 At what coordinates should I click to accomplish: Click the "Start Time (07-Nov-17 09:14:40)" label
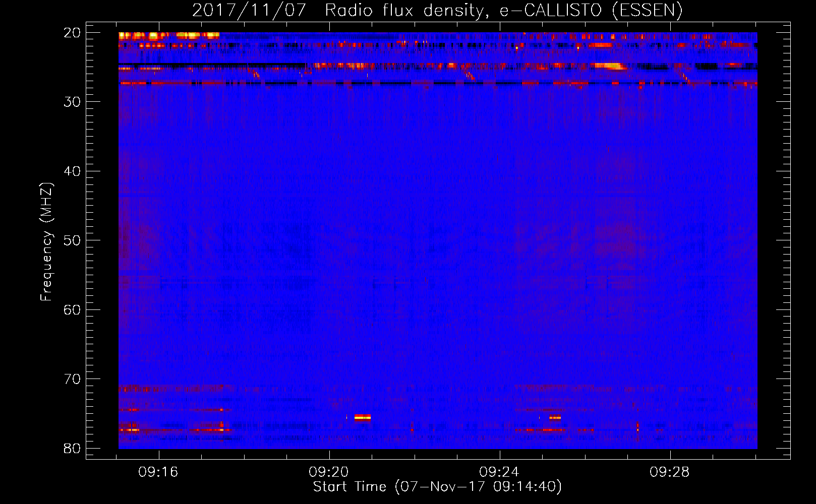click(437, 487)
